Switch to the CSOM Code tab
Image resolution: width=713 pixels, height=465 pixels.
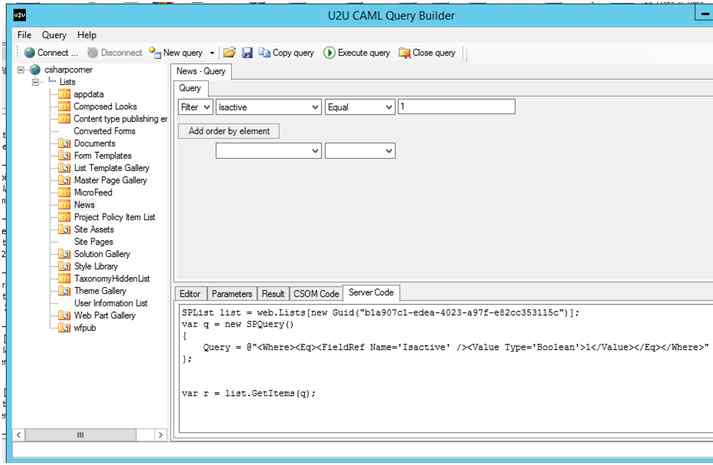click(316, 294)
